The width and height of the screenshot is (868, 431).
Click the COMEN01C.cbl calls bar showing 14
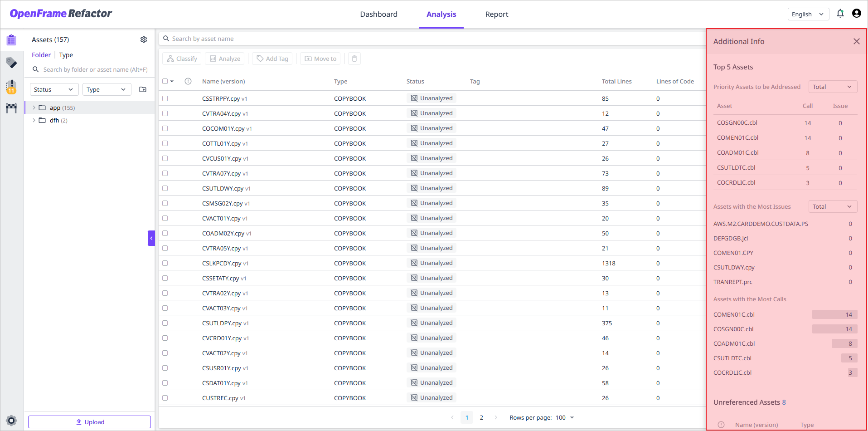coord(834,314)
